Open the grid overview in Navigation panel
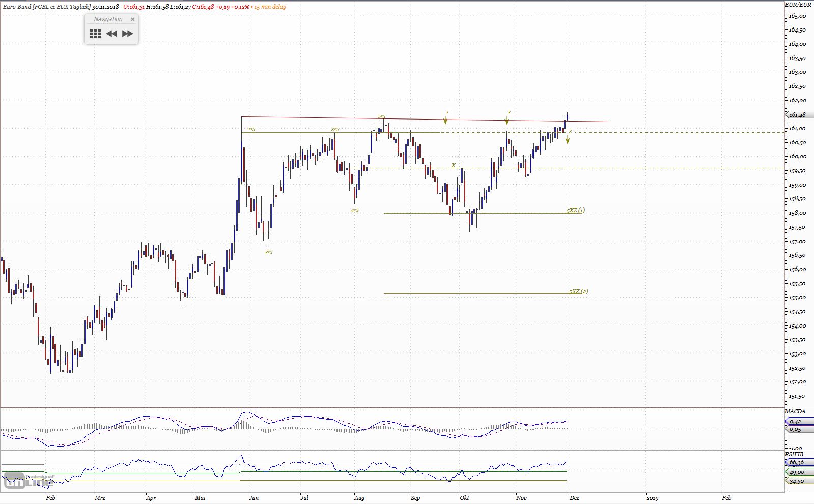 pos(95,34)
